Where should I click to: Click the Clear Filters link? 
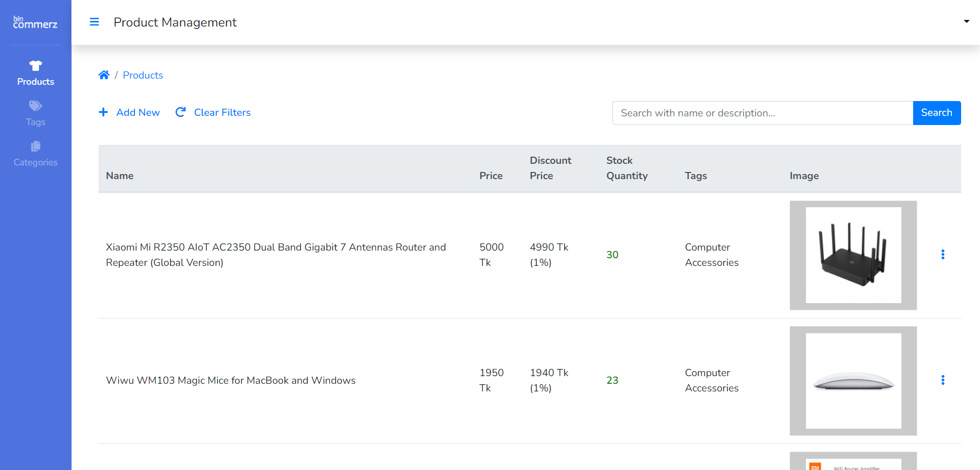coord(222,112)
